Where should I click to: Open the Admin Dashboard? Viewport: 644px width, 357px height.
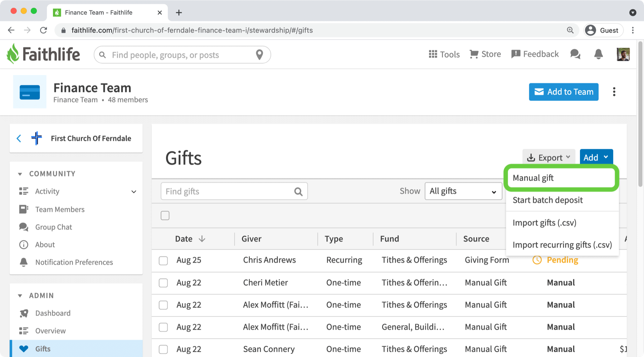click(x=53, y=313)
